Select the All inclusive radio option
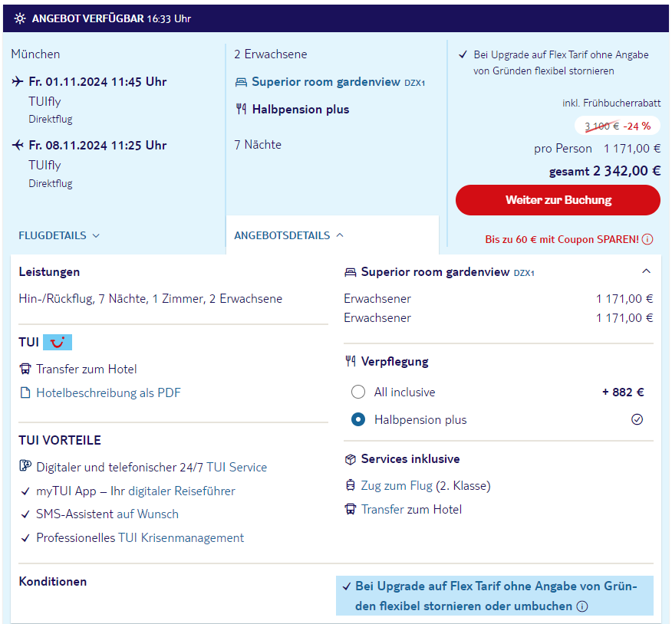Screen dimensions: 672x624 [x=358, y=392]
